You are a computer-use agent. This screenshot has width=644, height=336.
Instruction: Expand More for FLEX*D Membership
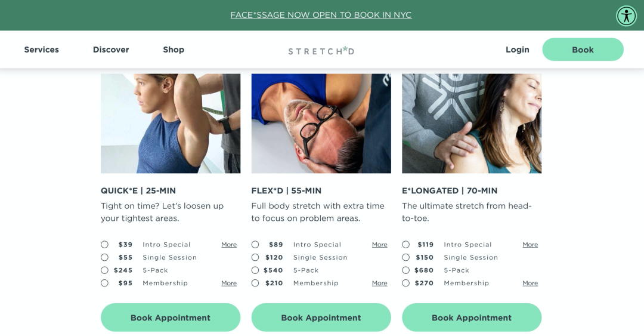coord(379,283)
